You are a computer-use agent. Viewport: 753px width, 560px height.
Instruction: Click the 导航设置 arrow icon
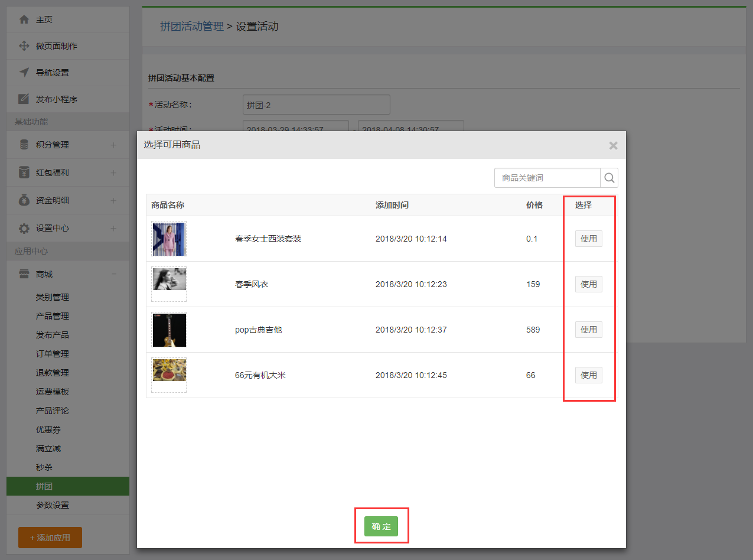24,73
